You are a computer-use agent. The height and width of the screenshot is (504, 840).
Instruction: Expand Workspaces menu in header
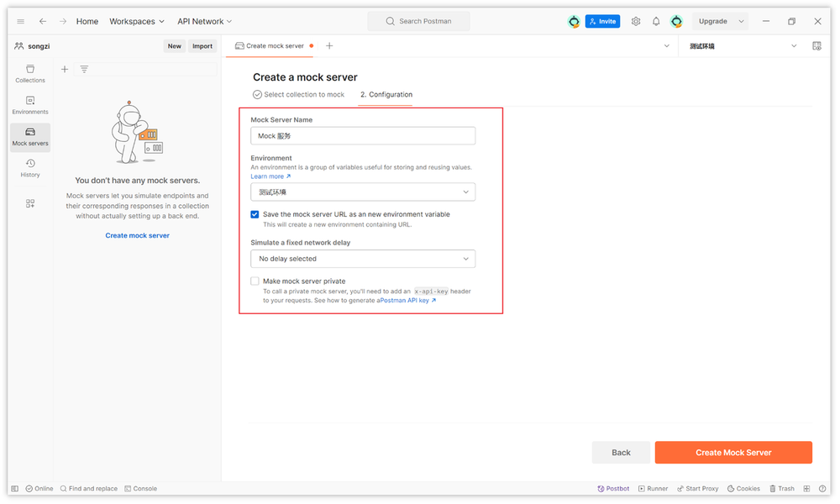pyautogui.click(x=136, y=21)
